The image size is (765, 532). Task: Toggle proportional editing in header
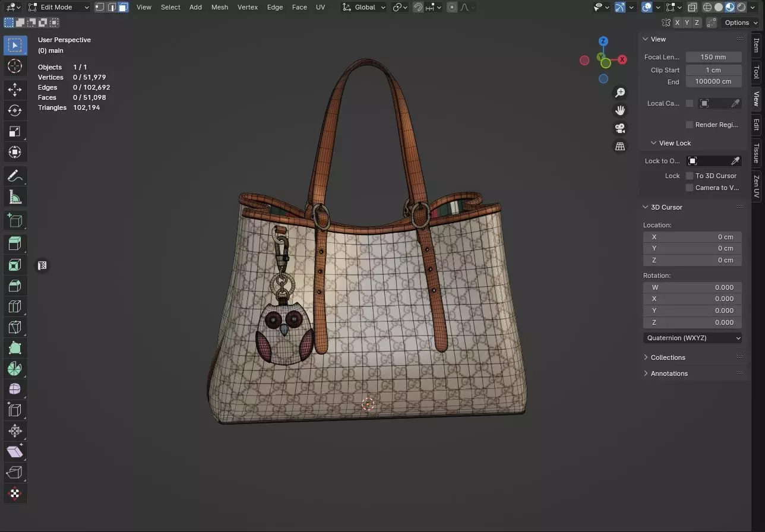click(x=452, y=7)
